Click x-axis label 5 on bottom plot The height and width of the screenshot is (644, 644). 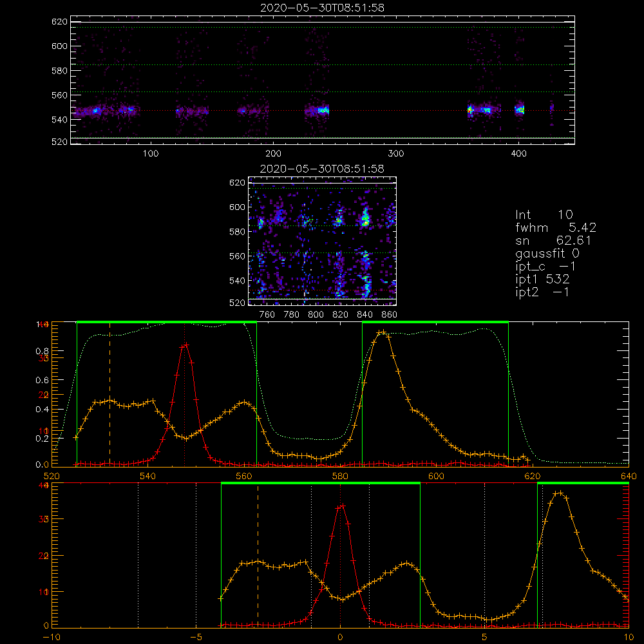click(485, 638)
